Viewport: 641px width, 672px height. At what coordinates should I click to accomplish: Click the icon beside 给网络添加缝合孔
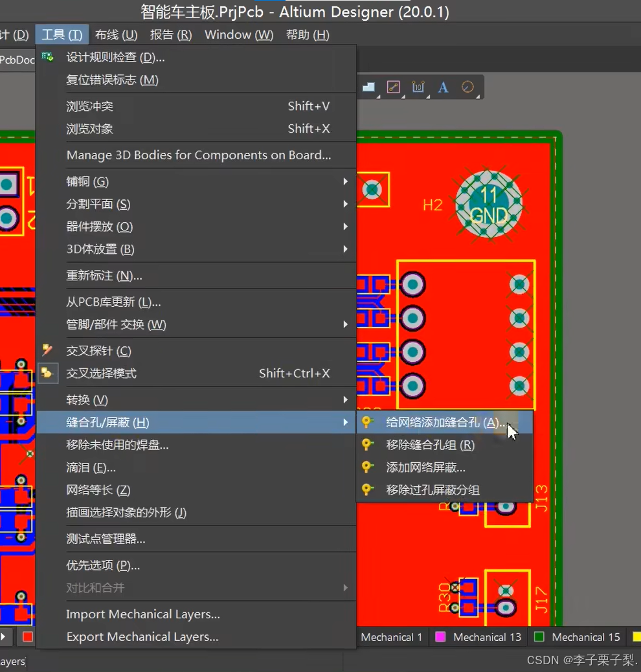[x=368, y=422]
